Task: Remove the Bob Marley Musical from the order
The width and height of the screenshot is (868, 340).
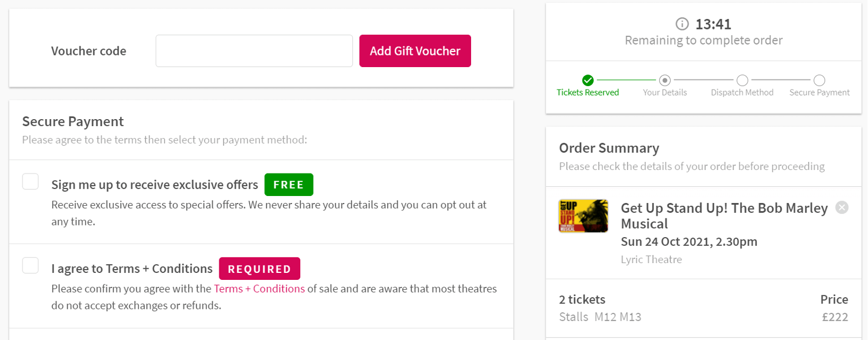Action: [842, 208]
